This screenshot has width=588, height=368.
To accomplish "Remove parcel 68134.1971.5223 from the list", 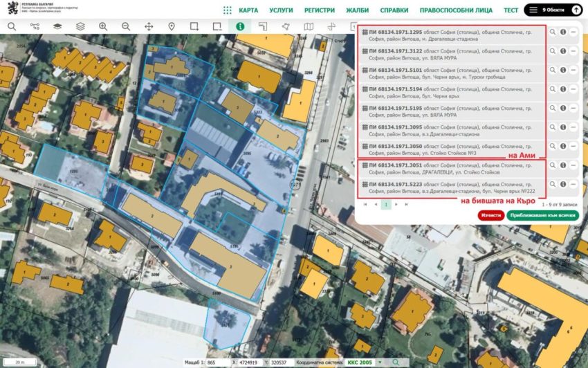I will pyautogui.click(x=573, y=184).
